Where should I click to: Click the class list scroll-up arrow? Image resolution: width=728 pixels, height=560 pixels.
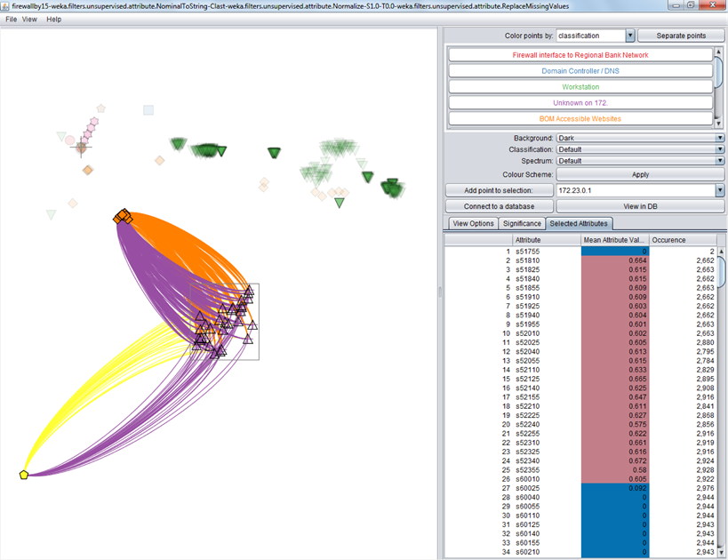pyautogui.click(x=719, y=52)
